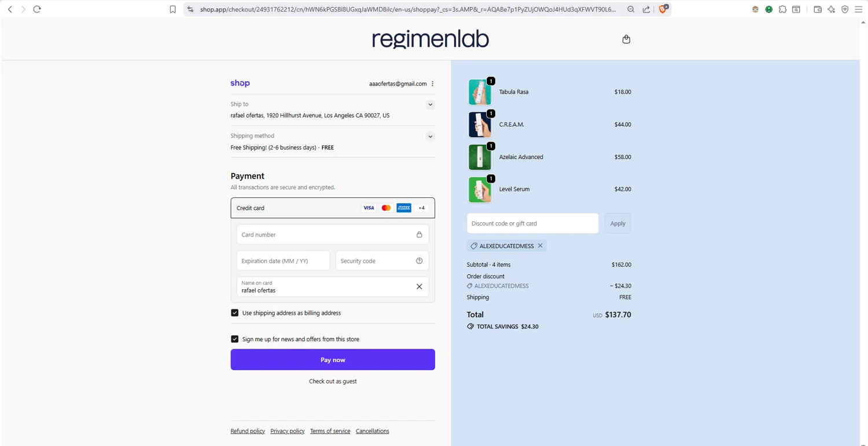Click Check out as guest
Screen dimensions: 868x446
pos(333,381)
